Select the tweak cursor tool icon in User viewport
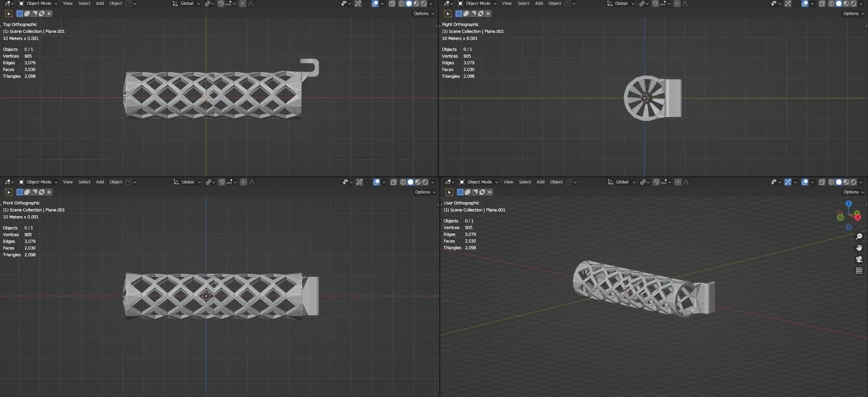Screen dimensions: 868x397 click(449, 192)
